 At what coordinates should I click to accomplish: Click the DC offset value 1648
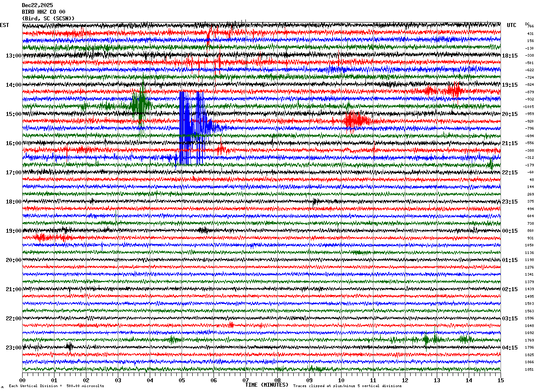(529, 326)
